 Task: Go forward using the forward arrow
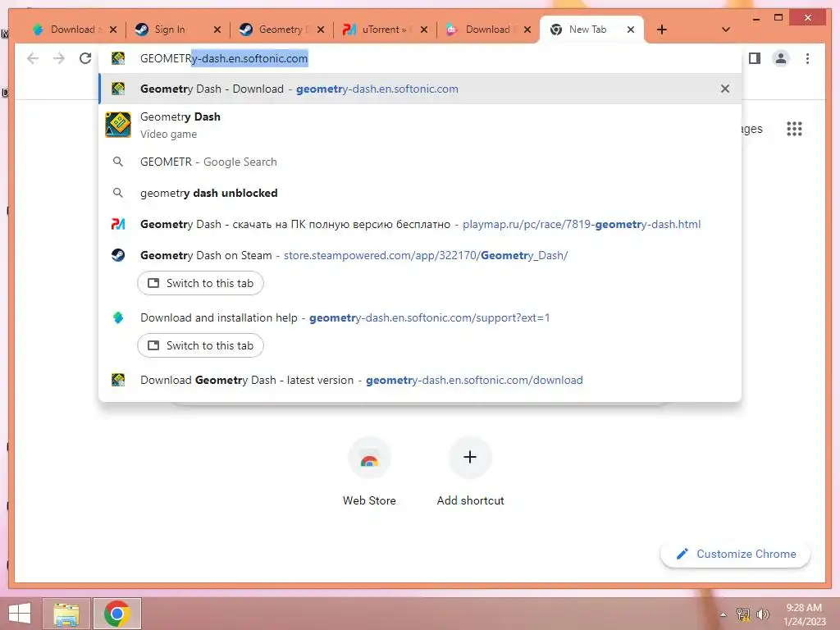59,58
